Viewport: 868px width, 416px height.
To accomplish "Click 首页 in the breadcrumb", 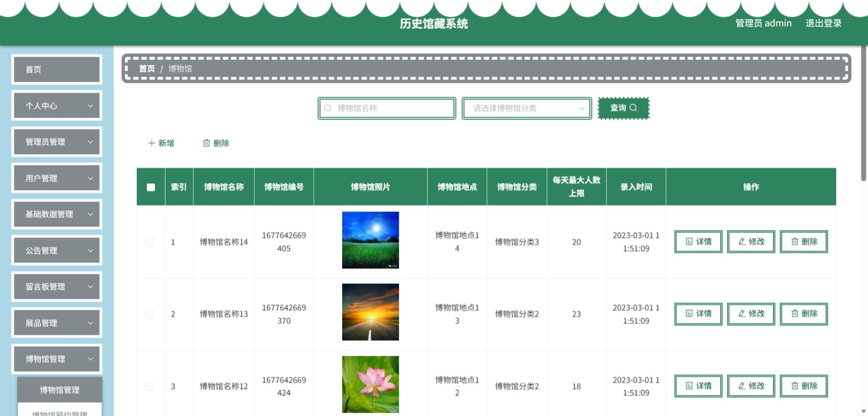I will pos(147,69).
